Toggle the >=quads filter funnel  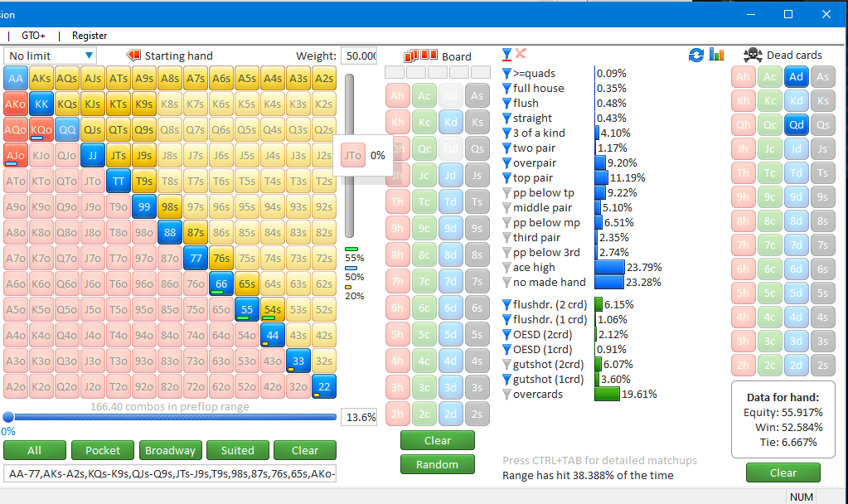(x=506, y=74)
